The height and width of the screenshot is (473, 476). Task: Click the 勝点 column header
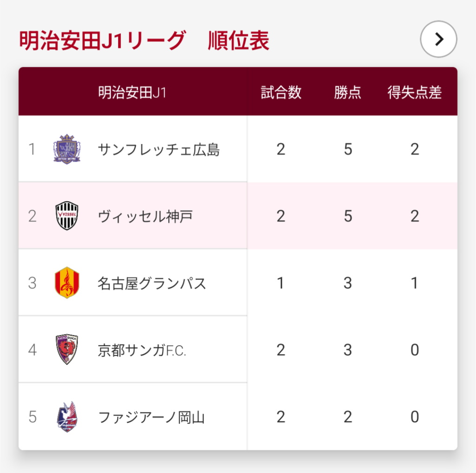point(348,92)
